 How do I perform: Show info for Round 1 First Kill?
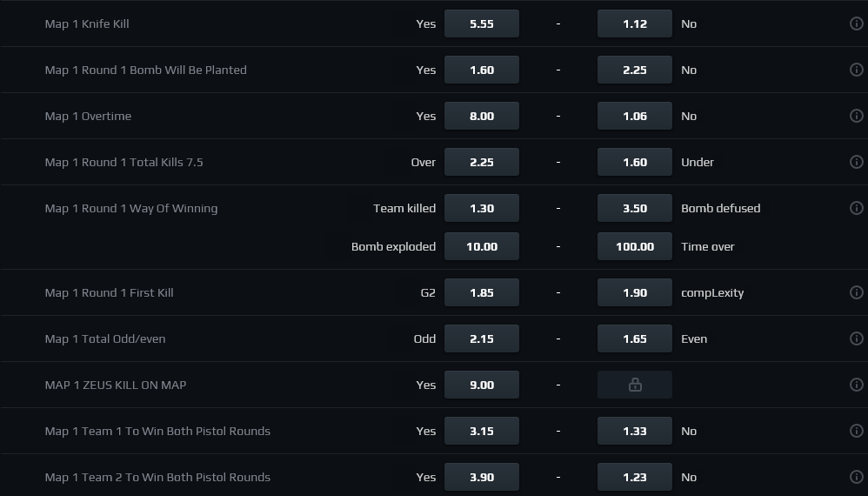[x=856, y=292]
